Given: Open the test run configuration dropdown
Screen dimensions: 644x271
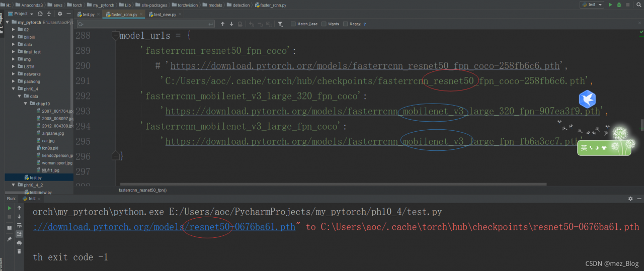Looking at the screenshot, I should click(x=591, y=5).
